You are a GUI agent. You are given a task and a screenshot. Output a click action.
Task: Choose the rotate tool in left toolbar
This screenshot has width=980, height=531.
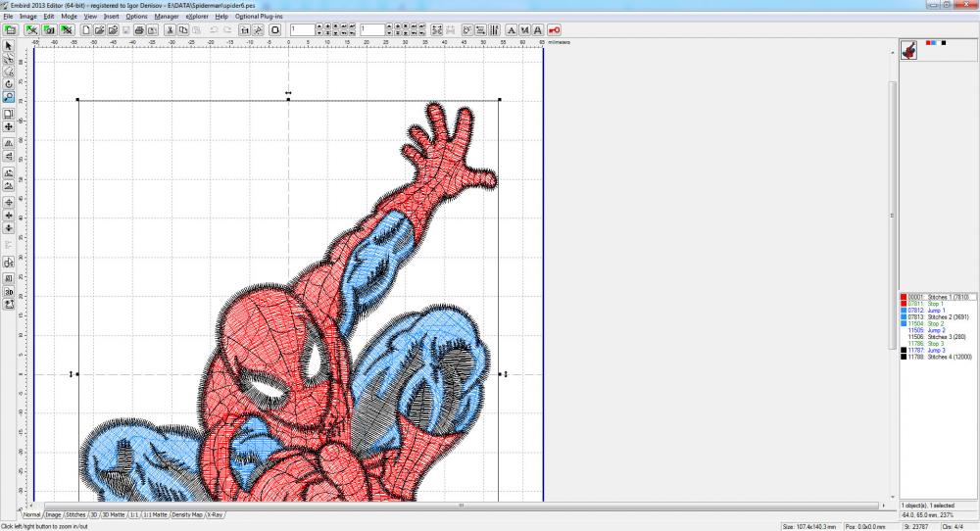pos(8,84)
